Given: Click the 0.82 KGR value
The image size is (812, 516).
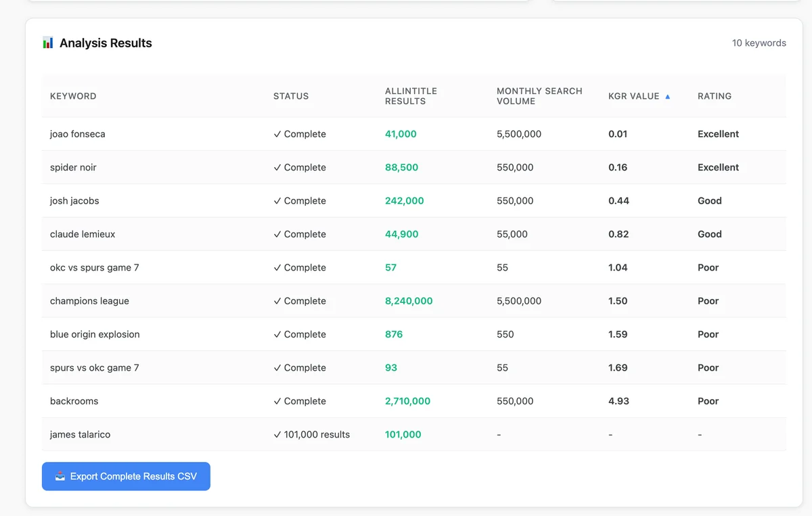Looking at the screenshot, I should pyautogui.click(x=618, y=234).
